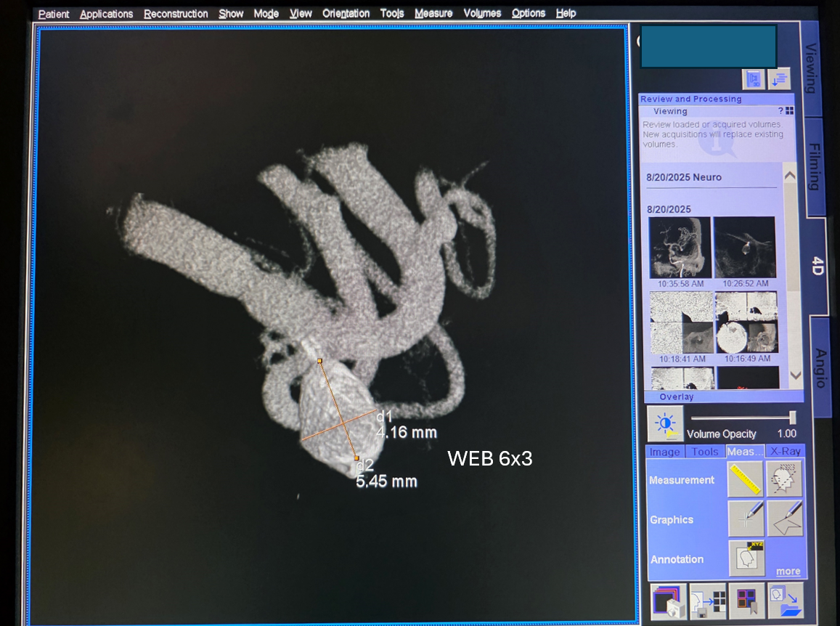The width and height of the screenshot is (840, 626).
Task: Click the save-to-film-layout icon with floppy disk
Action: pos(707,601)
